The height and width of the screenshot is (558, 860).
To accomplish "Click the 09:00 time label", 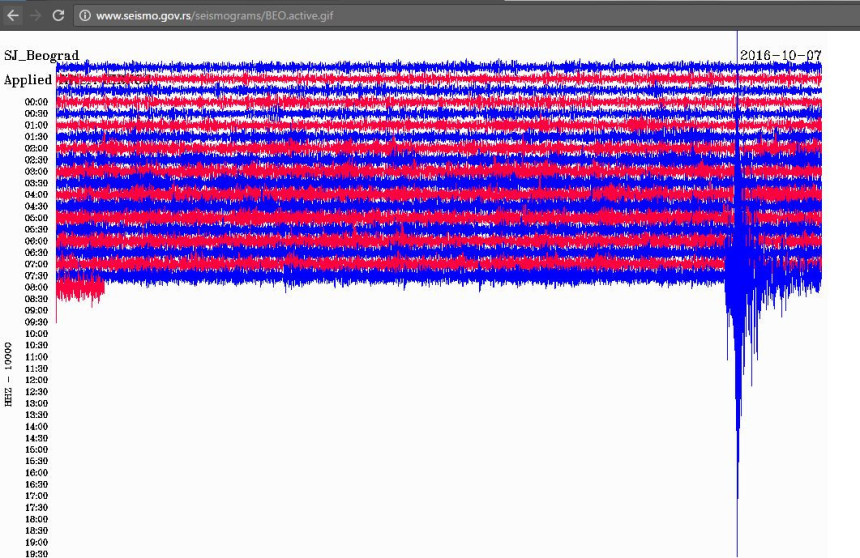I will (36, 311).
